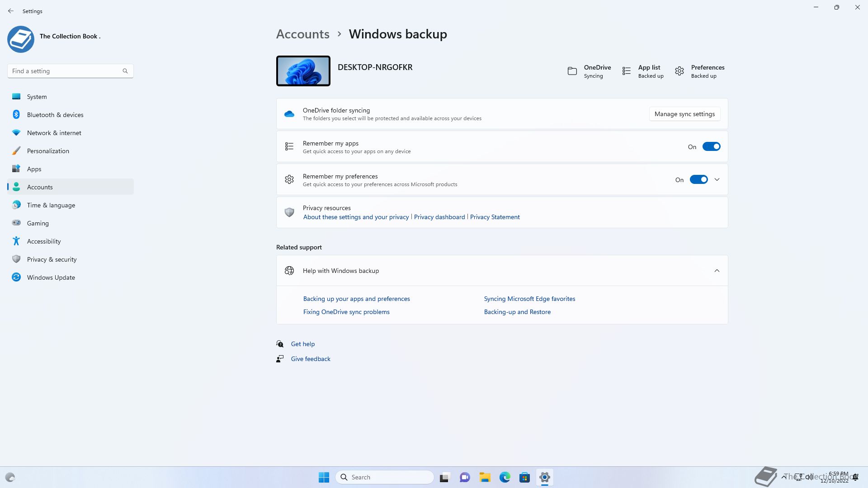Click the DESKTOP-NRGOFKR wallpaper thumbnail

[303, 71]
